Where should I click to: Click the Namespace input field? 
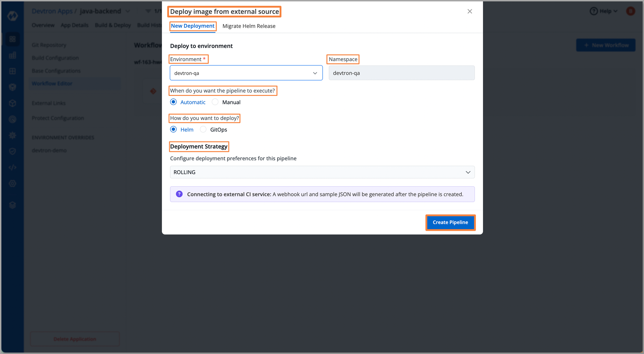click(401, 73)
